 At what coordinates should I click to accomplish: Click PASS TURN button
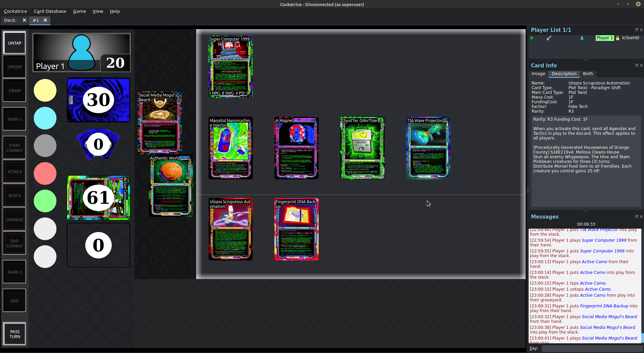(14, 334)
